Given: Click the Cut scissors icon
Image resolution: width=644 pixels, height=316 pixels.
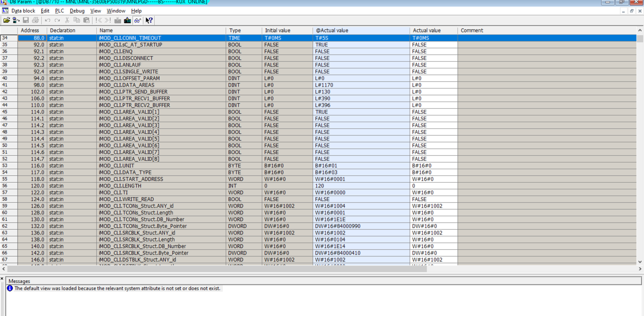Looking at the screenshot, I should [x=67, y=20].
